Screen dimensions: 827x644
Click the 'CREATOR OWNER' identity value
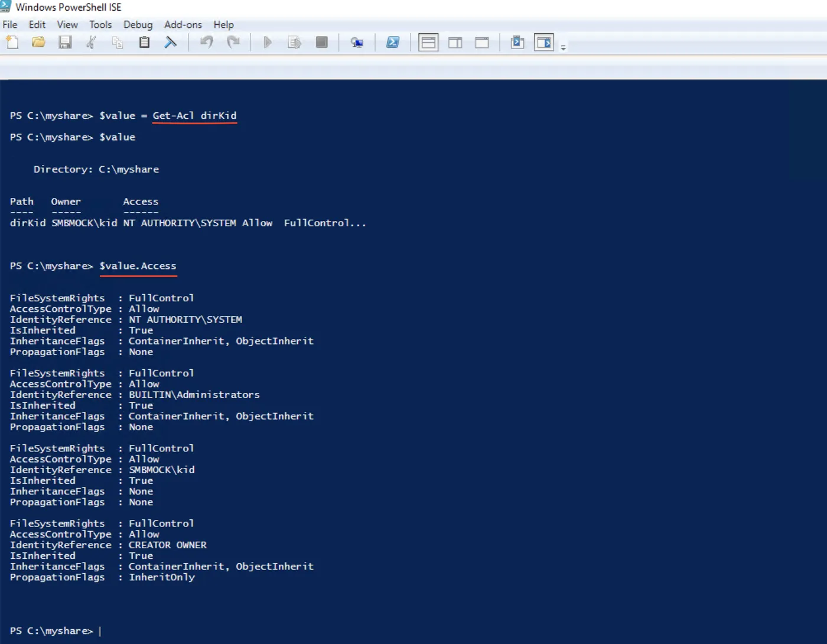[168, 545]
